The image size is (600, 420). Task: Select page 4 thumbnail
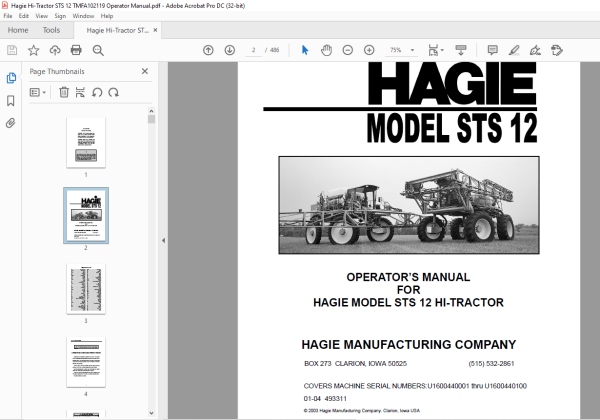(86, 362)
